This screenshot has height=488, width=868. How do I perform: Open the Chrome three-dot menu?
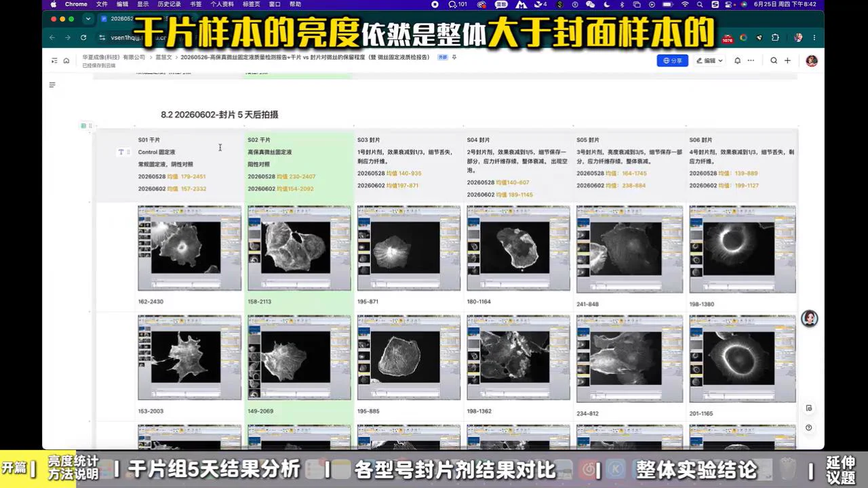click(x=814, y=37)
